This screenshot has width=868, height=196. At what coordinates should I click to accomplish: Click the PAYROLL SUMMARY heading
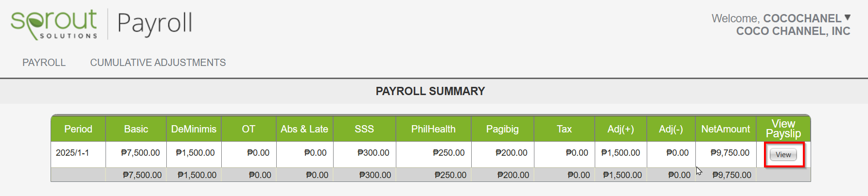click(x=430, y=91)
